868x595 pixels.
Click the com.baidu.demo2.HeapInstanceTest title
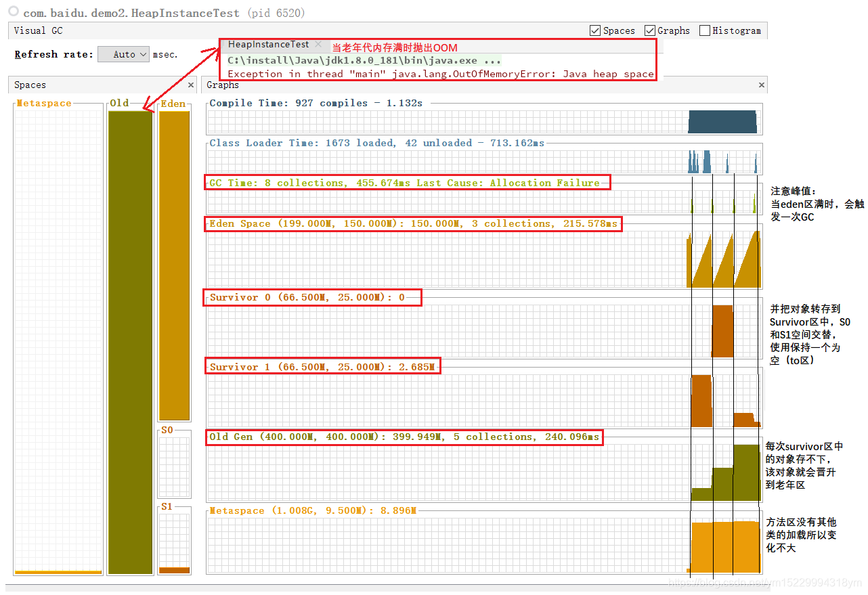131,13
